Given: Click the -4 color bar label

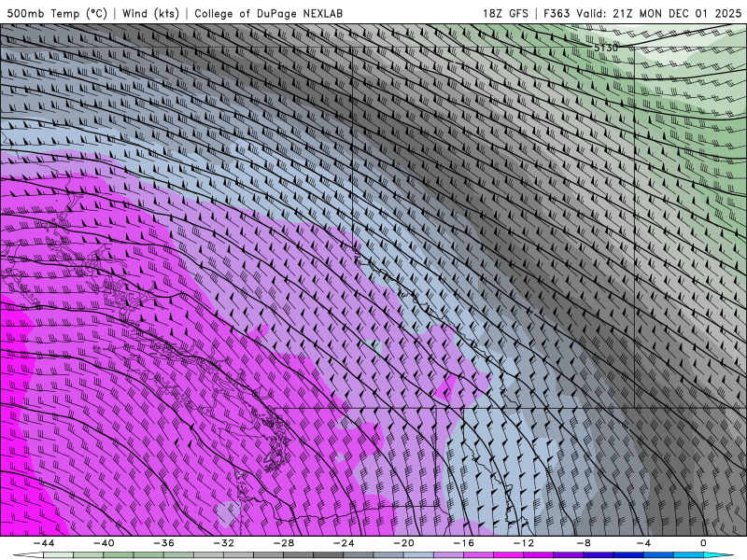Looking at the screenshot, I should tap(643, 543).
